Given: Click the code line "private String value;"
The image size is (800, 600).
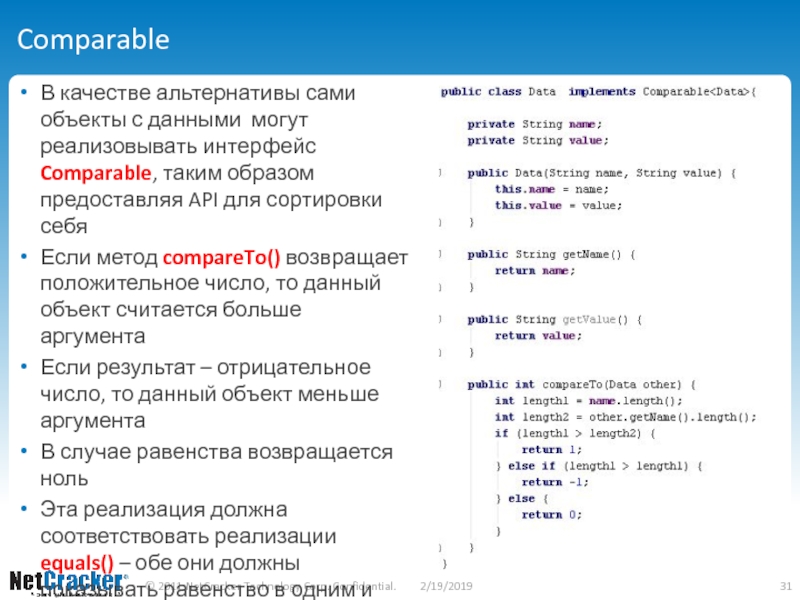Looking at the screenshot, I should coord(538,140).
